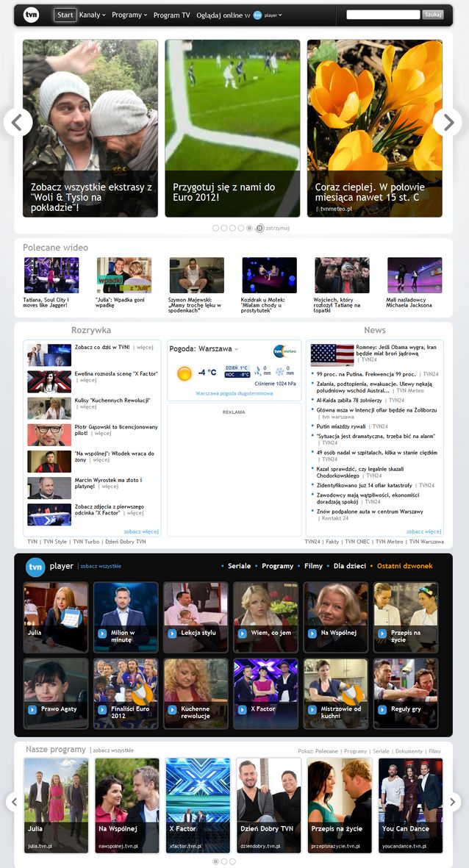Click TVN Meteo logo in weather box
469x868 pixels.
point(284,351)
